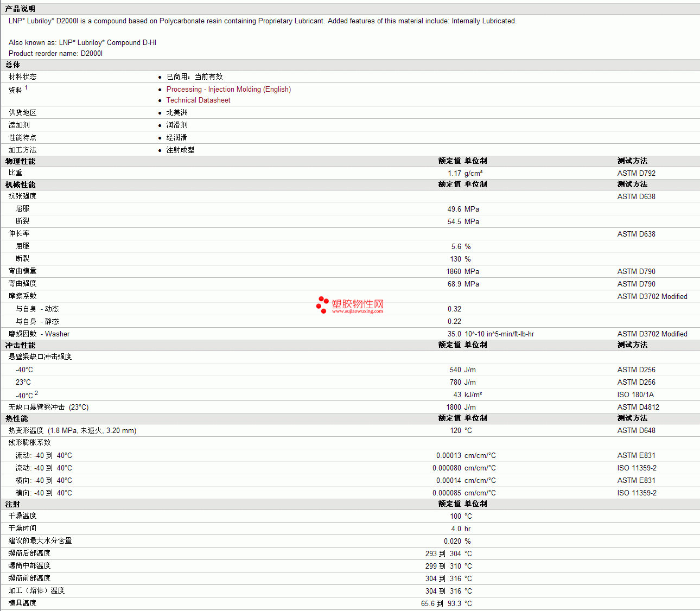
Task: Click the ASTM D792 test method
Action: (636, 174)
